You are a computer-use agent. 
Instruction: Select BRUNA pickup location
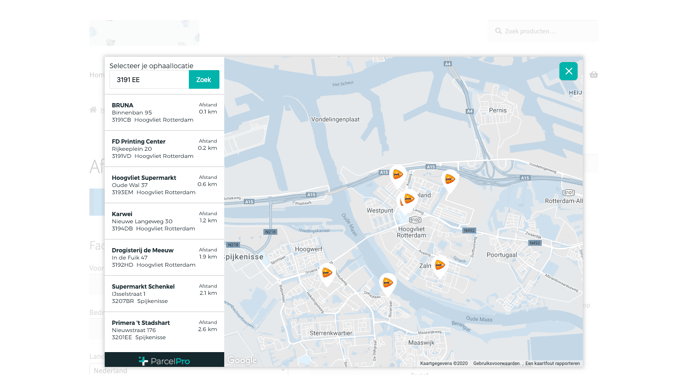(x=164, y=112)
